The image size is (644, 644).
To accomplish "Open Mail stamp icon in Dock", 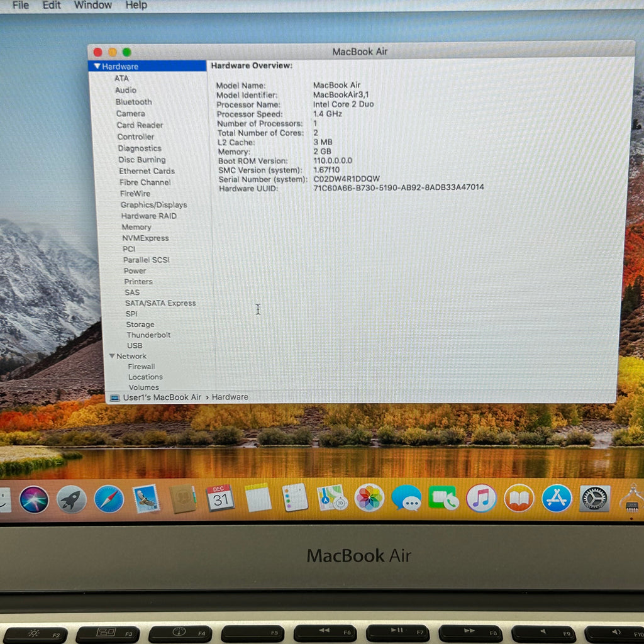I will (146, 499).
